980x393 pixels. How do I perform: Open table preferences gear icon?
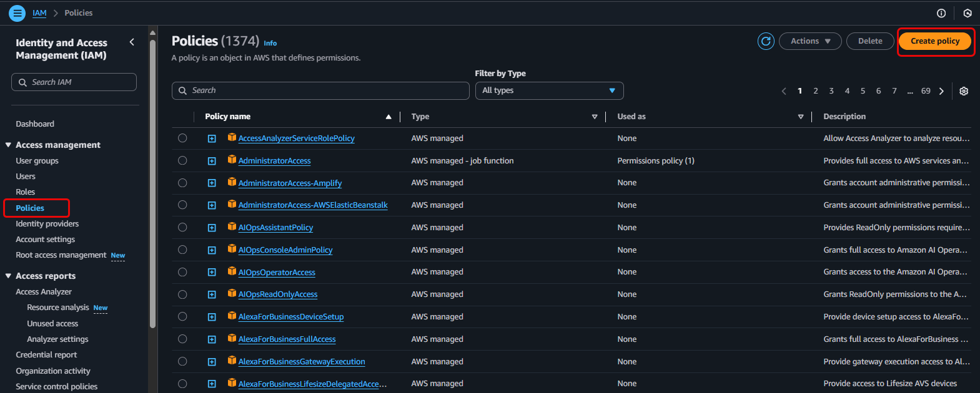point(964,91)
